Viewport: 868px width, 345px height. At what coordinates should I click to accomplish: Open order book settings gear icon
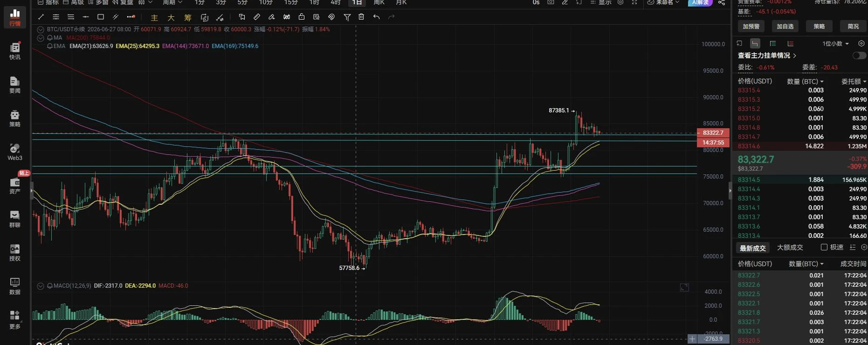point(861,43)
